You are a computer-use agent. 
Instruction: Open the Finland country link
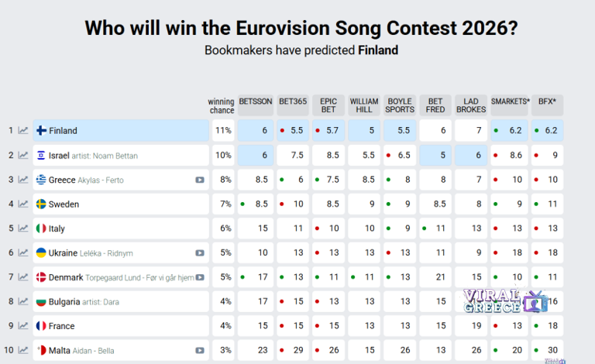63,131
